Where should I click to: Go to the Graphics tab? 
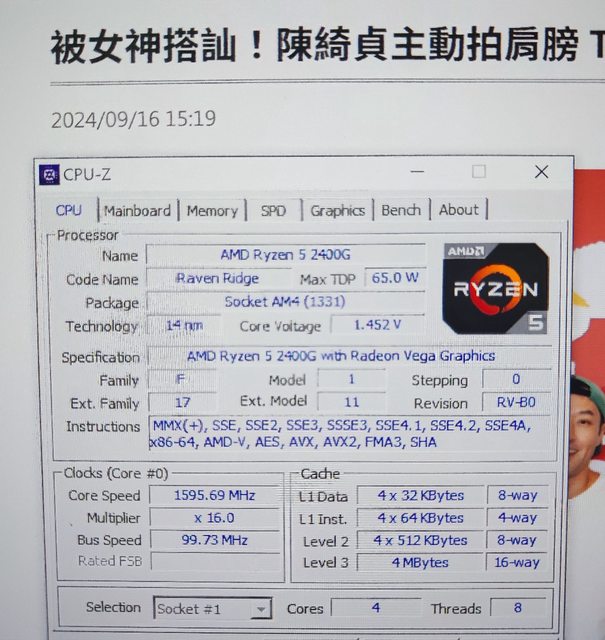click(337, 211)
